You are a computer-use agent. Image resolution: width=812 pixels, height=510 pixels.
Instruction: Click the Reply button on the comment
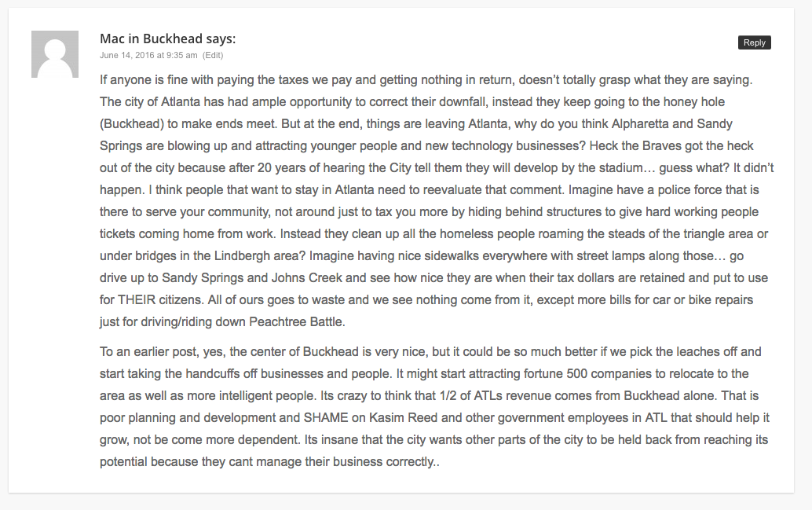pyautogui.click(x=754, y=42)
